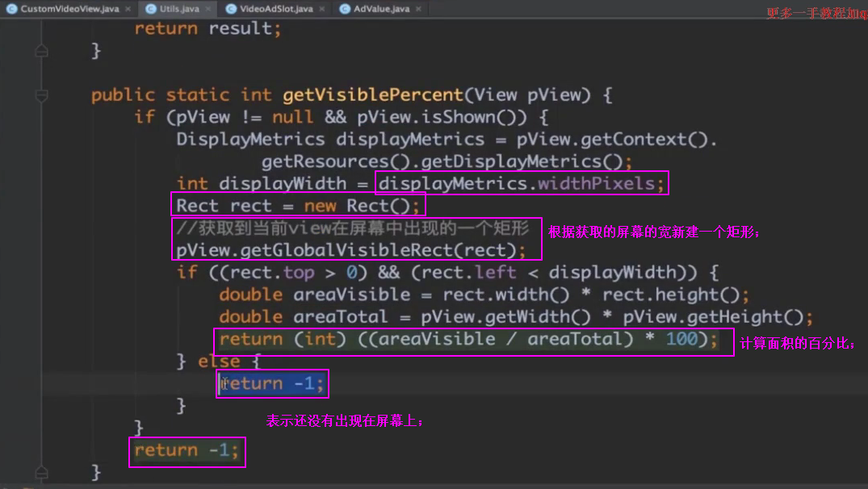
Task: Click the Utils.java class file icon
Action: pyautogui.click(x=150, y=9)
